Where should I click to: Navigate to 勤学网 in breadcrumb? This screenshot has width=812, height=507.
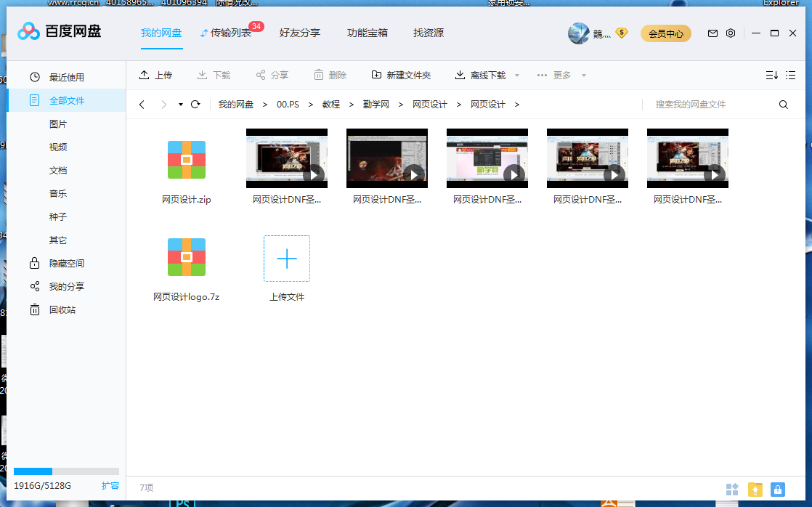[375, 105]
